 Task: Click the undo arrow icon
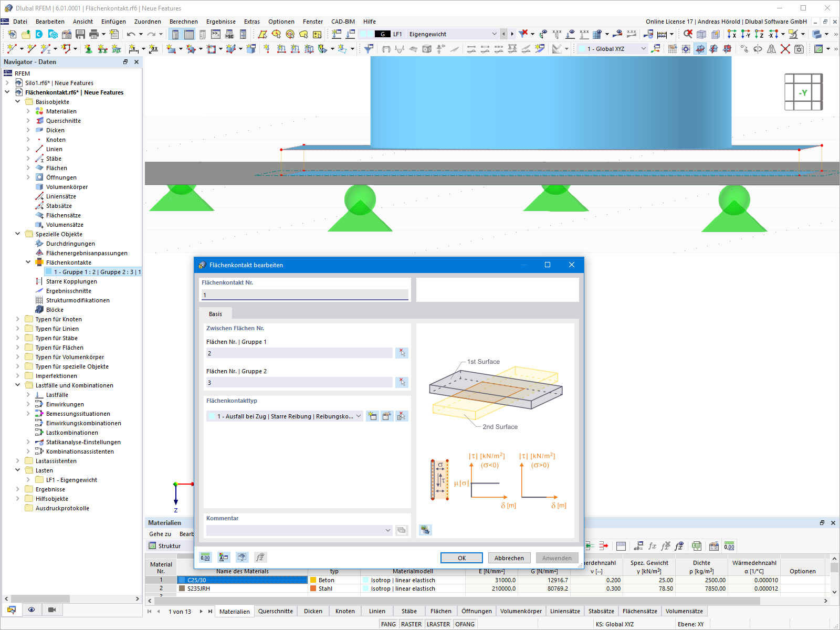point(131,34)
